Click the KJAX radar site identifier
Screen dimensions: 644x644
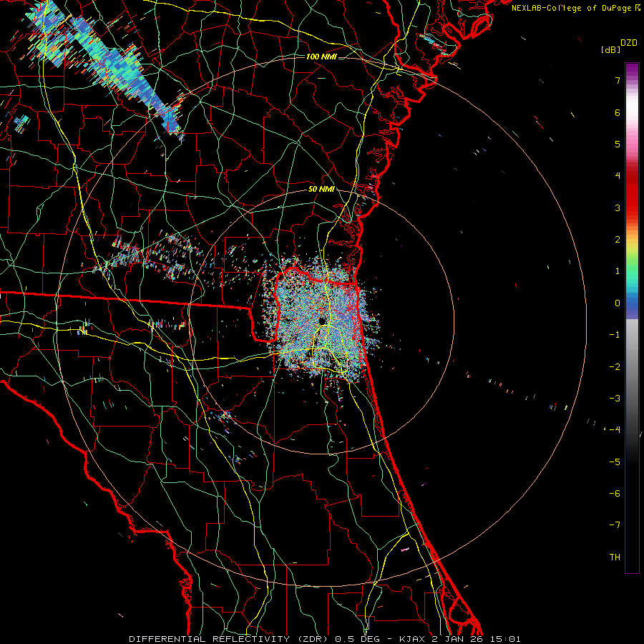click(x=414, y=639)
